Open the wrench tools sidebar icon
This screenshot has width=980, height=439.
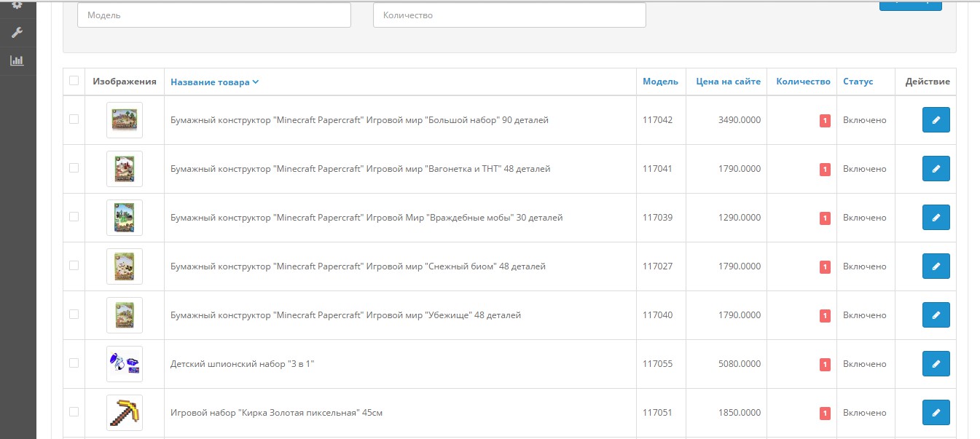[x=17, y=33]
